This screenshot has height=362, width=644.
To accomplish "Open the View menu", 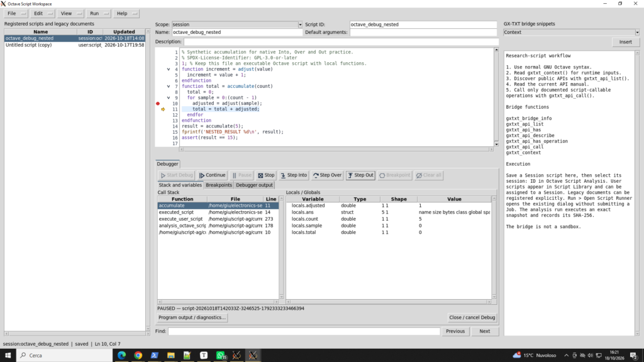I will [70, 14].
